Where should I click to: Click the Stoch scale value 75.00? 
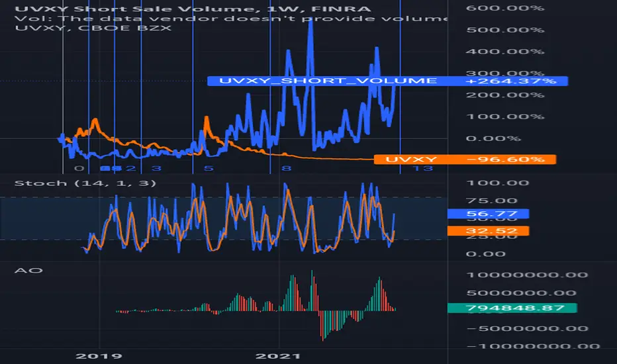pyautogui.click(x=492, y=201)
